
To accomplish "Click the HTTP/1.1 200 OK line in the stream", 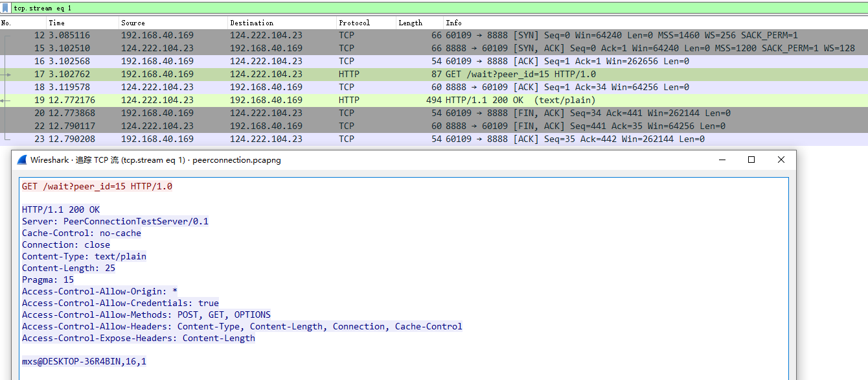I will [61, 209].
